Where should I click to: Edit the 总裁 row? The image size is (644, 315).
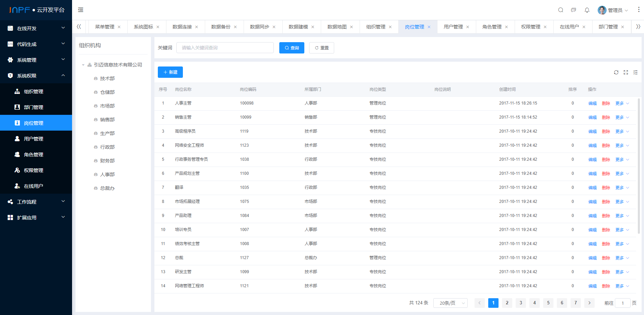[x=593, y=258]
